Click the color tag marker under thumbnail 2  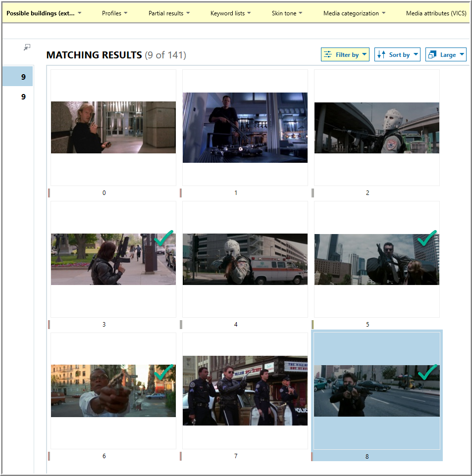[x=313, y=193]
